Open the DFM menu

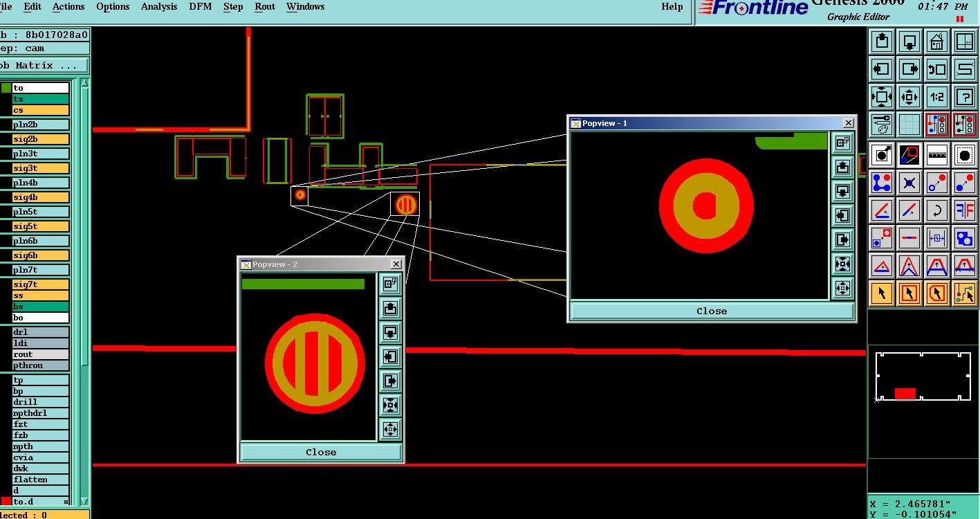tap(201, 6)
